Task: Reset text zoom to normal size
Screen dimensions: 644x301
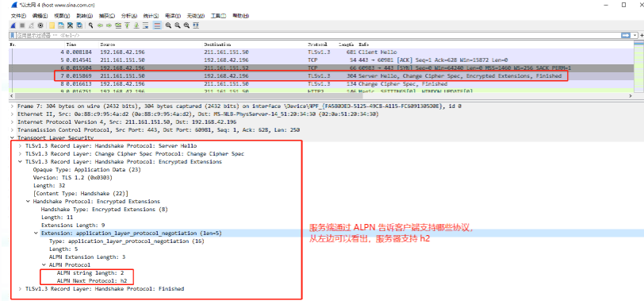Action: pyautogui.click(x=186, y=25)
